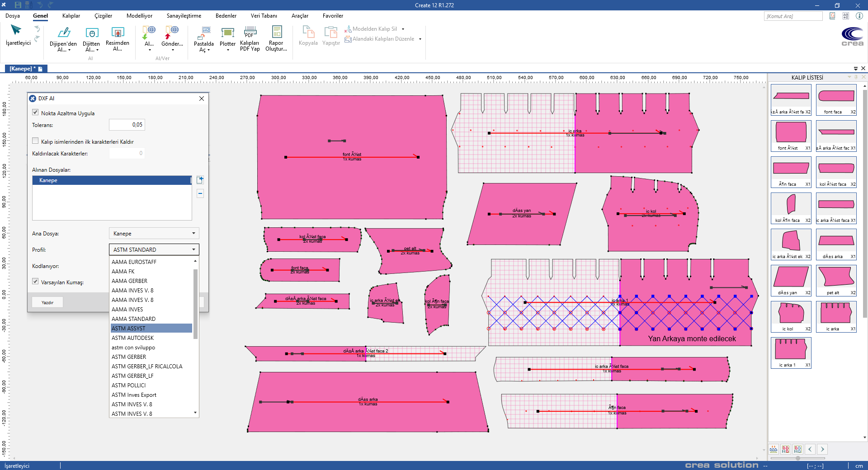Click the Rapor Oluştur icon
Image resolution: width=868 pixels, height=470 pixels.
(x=276, y=32)
